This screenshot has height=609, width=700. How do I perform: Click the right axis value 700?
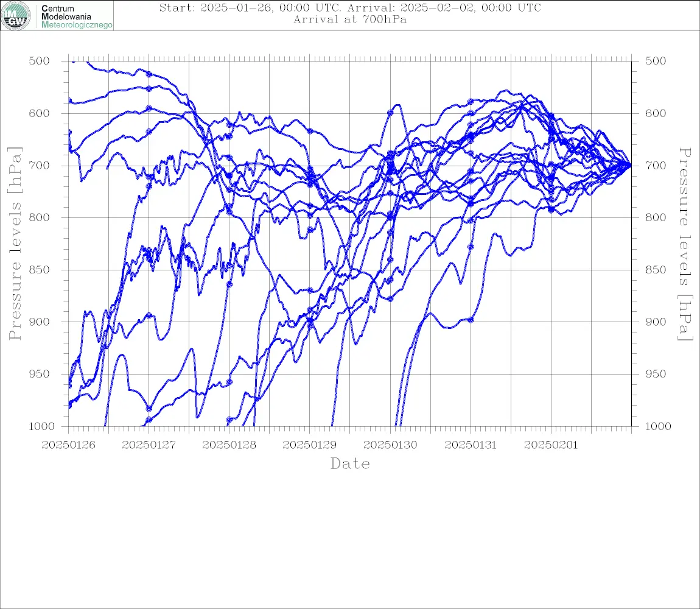[656, 165]
